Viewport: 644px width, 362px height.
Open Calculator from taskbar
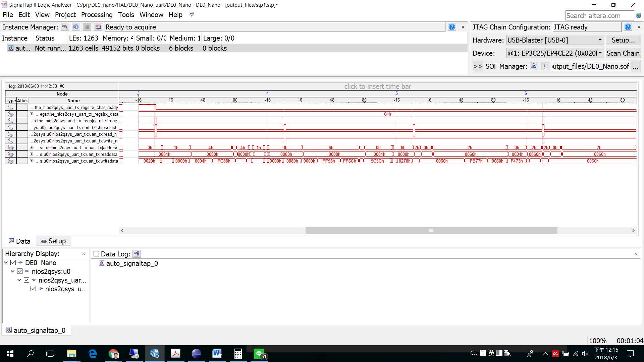click(x=238, y=353)
